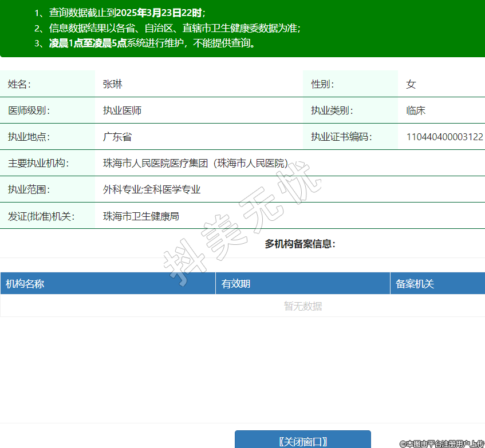Viewport: 485px width, 448px height.
Task: Click the 性别 field label
Action: (322, 84)
